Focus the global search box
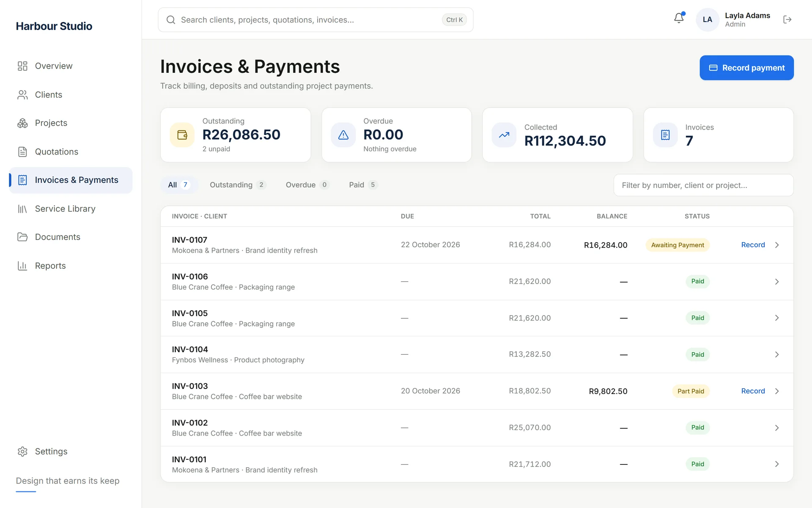Image resolution: width=812 pixels, height=508 pixels. click(x=315, y=20)
